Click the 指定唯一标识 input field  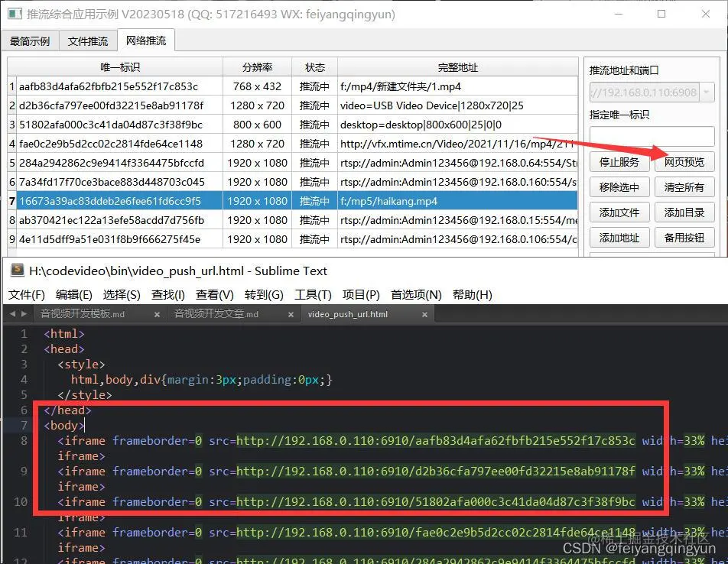[652, 136]
